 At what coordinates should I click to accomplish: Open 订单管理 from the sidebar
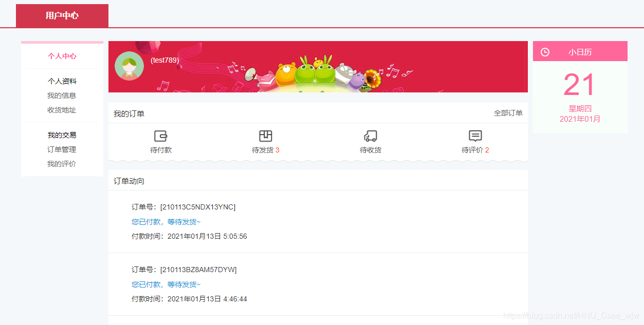[x=62, y=149]
